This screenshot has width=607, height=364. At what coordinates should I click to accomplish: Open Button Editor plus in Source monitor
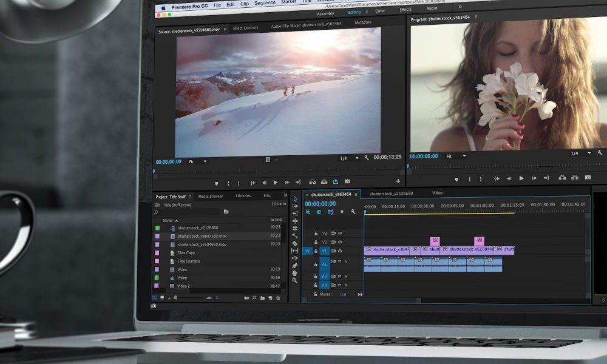[x=398, y=181]
